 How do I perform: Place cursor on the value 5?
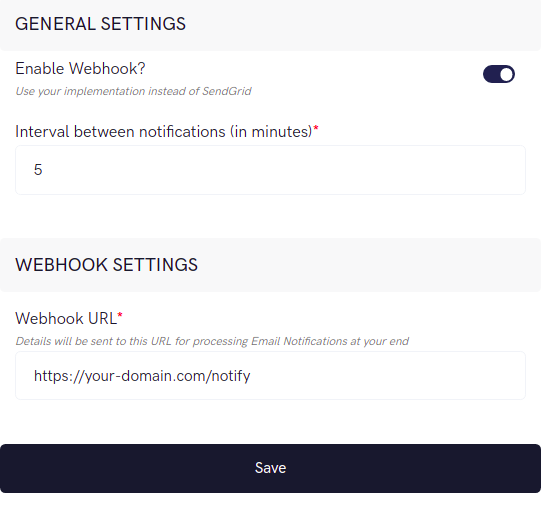pyautogui.click(x=38, y=170)
